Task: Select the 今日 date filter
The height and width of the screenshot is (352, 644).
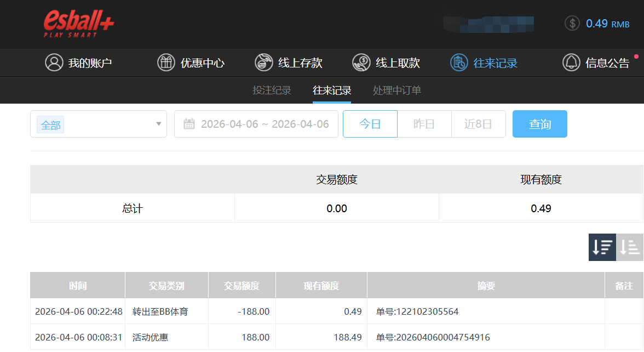Action: (x=370, y=124)
